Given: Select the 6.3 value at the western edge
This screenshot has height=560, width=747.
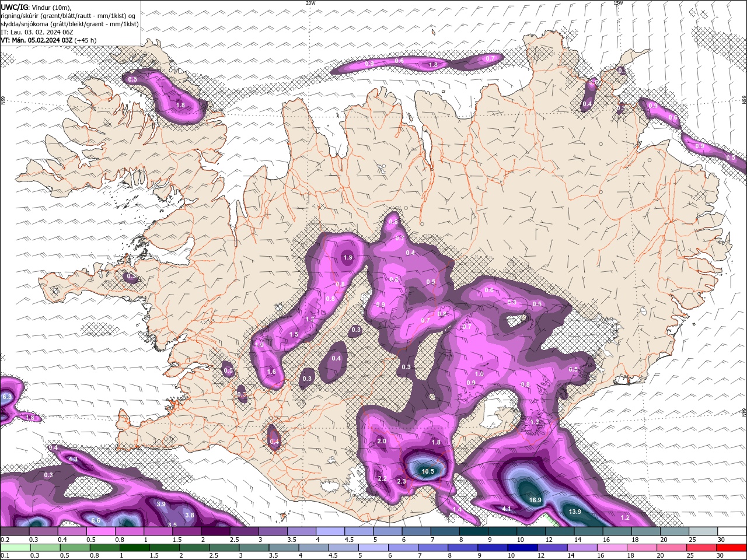Looking at the screenshot, I should pos(7,397).
